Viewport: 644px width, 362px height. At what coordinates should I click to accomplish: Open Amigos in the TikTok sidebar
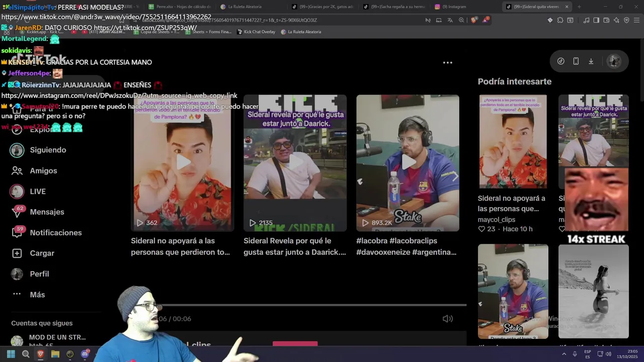coord(34,170)
